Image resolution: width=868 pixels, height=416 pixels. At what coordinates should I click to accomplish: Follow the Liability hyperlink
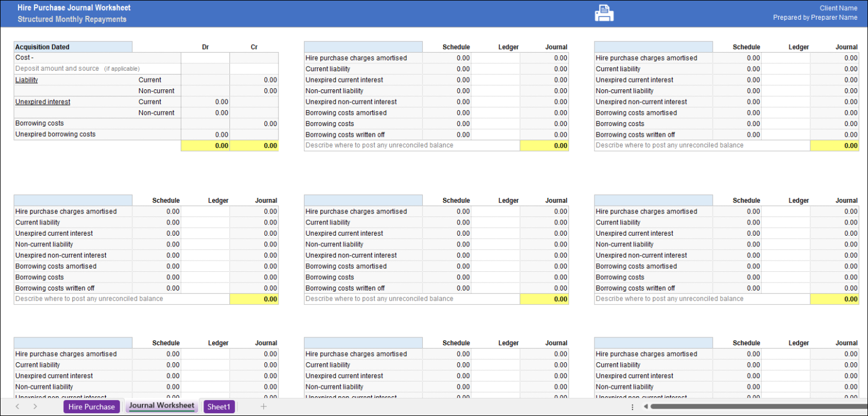point(27,80)
